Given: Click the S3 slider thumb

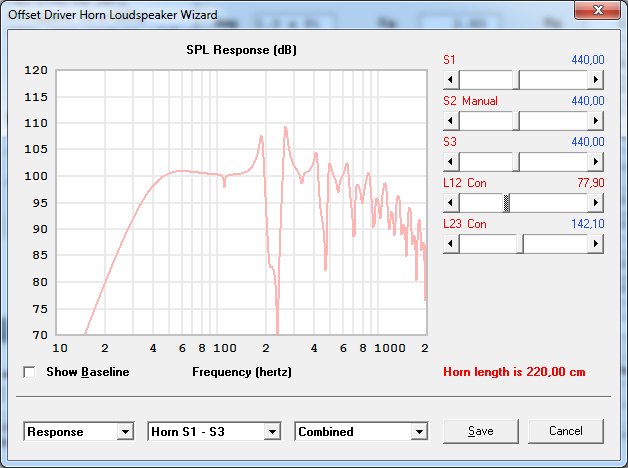Looking at the screenshot, I should 516,162.
